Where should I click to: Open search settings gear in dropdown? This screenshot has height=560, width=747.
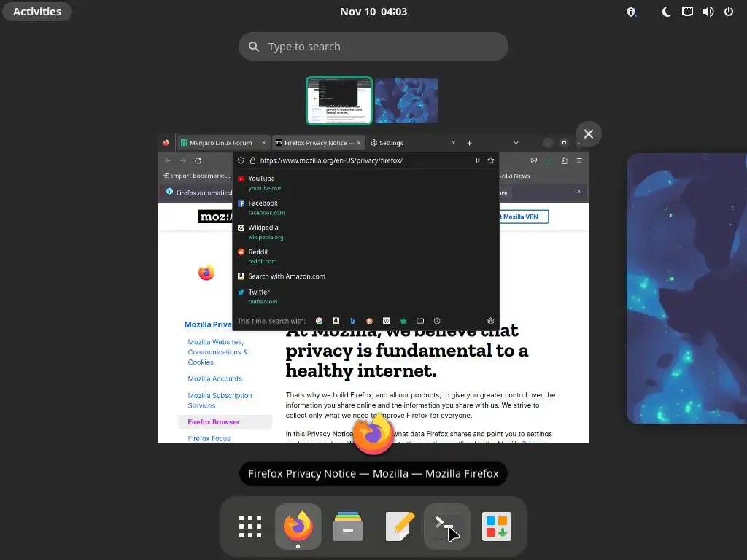[x=491, y=321]
